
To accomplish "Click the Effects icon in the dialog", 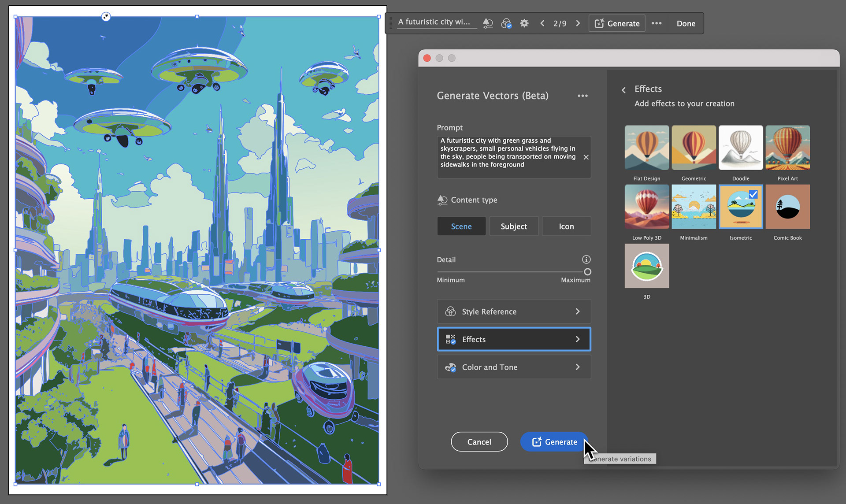I will click(450, 339).
